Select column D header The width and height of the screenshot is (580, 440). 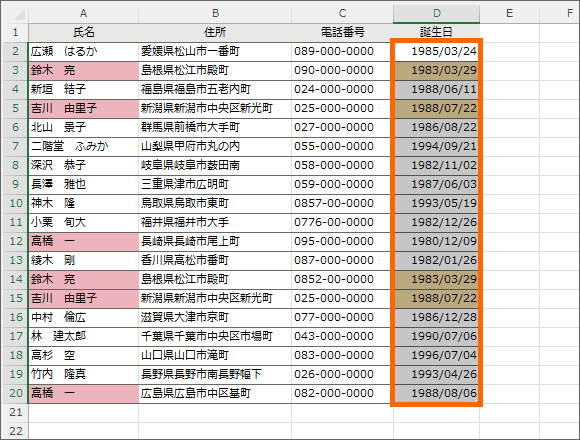(x=436, y=14)
